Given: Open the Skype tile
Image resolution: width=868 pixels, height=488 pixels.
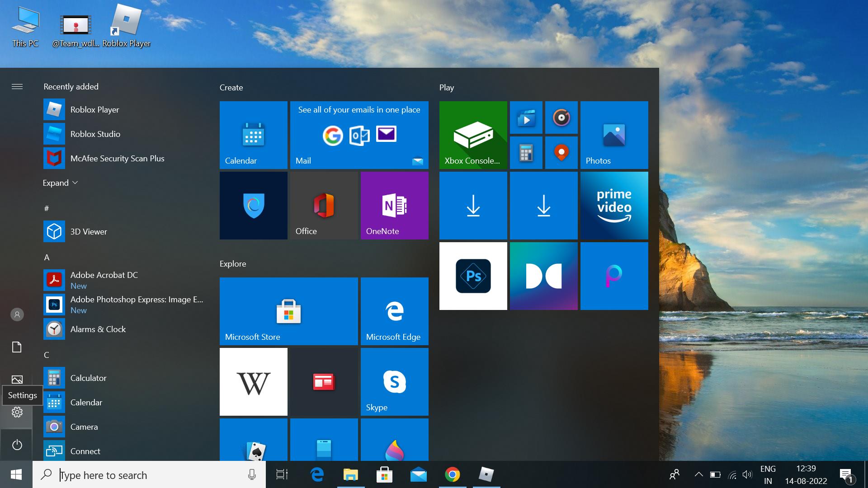Looking at the screenshot, I should click(394, 382).
